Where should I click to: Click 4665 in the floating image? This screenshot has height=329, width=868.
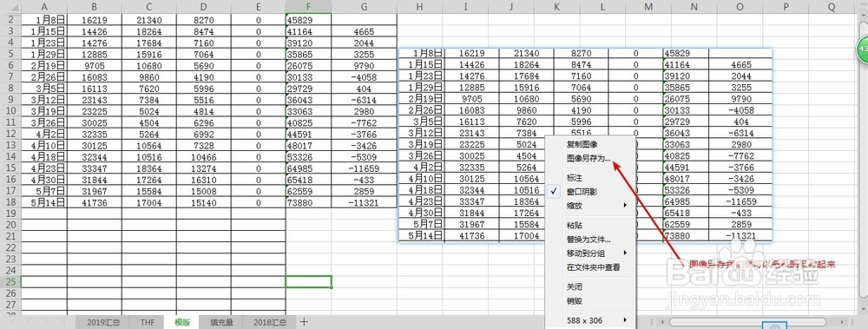[740, 65]
